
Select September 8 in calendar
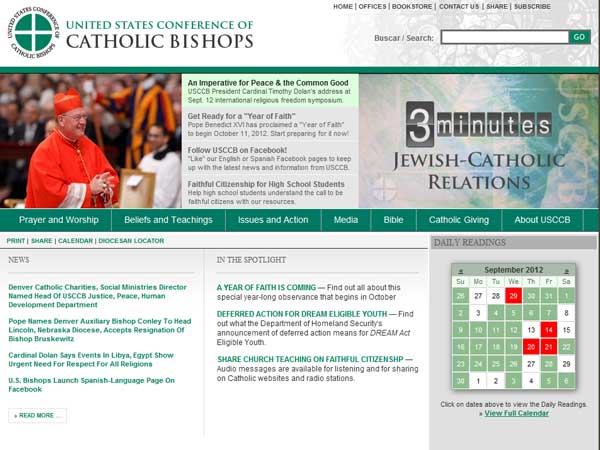tap(566, 313)
